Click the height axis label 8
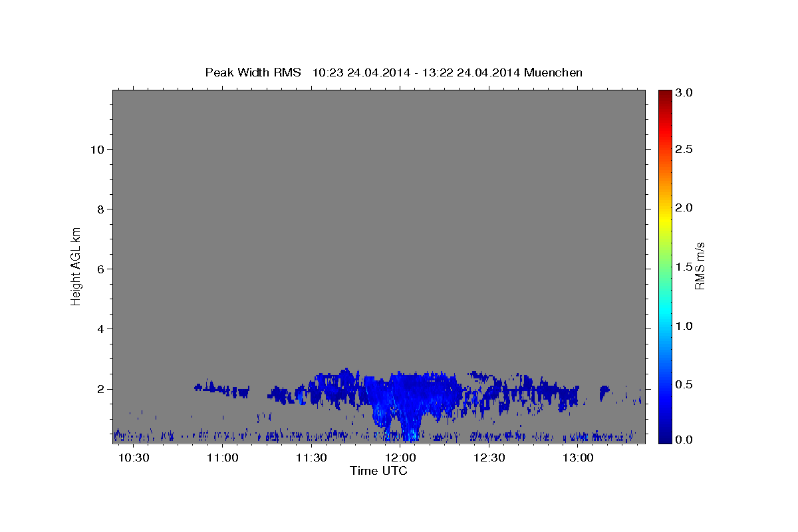This screenshot has width=798, height=532. click(x=99, y=209)
